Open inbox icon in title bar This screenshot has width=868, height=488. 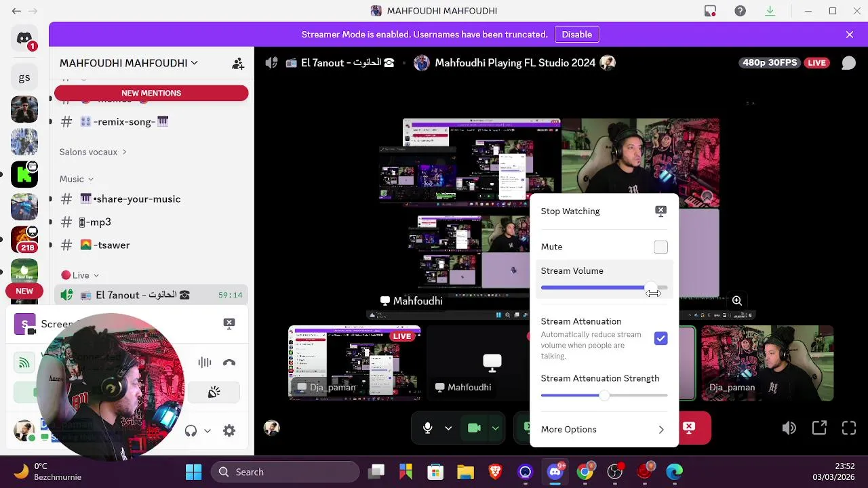[710, 11]
